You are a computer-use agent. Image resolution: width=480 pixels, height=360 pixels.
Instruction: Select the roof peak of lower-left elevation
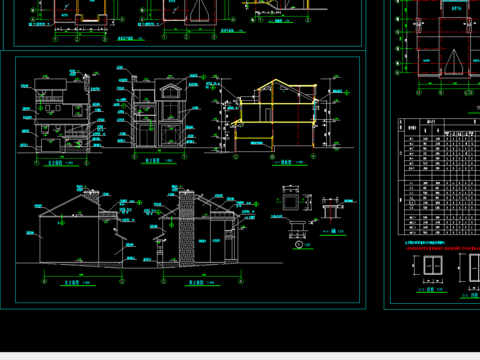[82, 196]
